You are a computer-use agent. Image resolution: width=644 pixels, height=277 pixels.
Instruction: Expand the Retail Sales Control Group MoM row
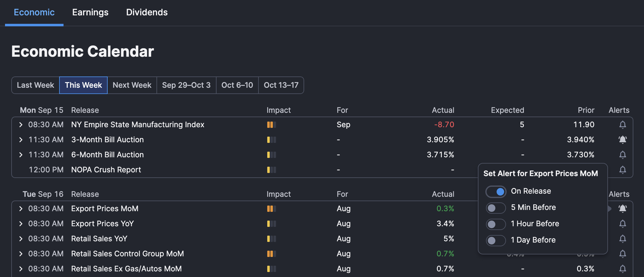(21, 254)
